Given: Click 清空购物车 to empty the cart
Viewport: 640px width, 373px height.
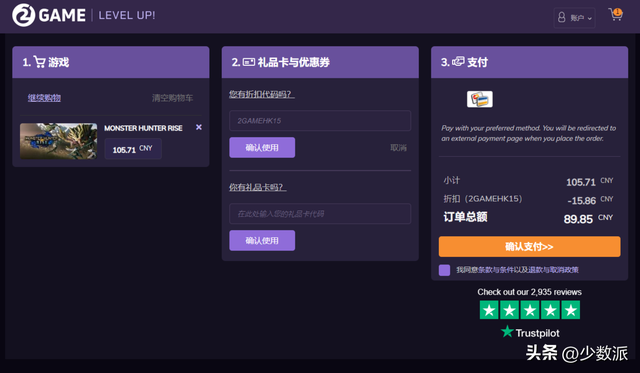Looking at the screenshot, I should click(172, 98).
